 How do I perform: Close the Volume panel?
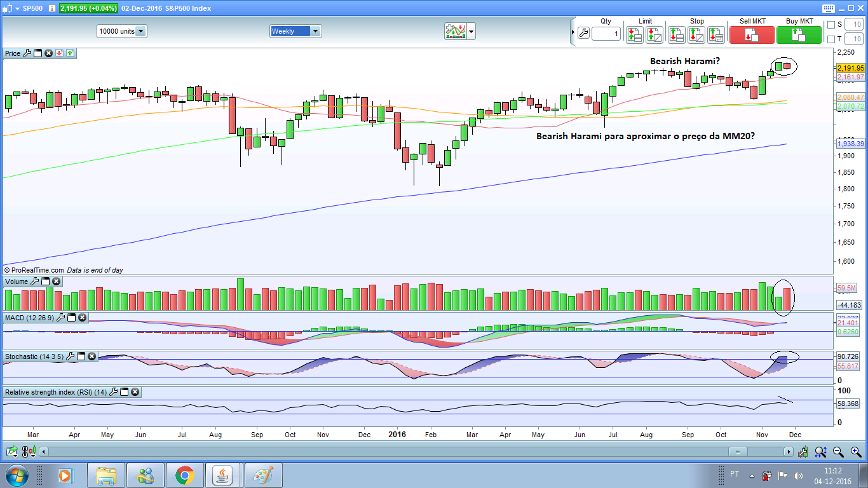56,281
